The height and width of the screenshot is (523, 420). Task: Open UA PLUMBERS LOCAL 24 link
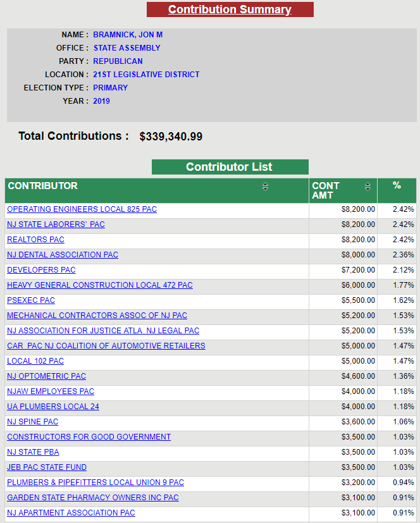tap(53, 407)
